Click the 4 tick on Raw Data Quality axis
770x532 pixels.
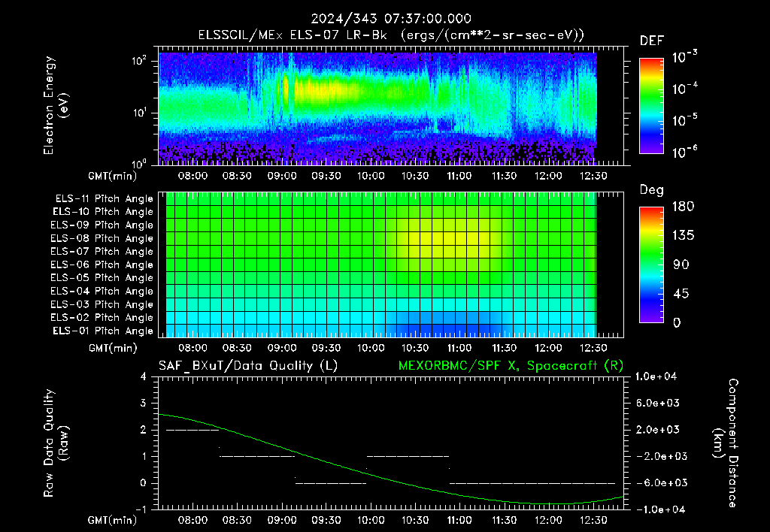click(x=144, y=377)
